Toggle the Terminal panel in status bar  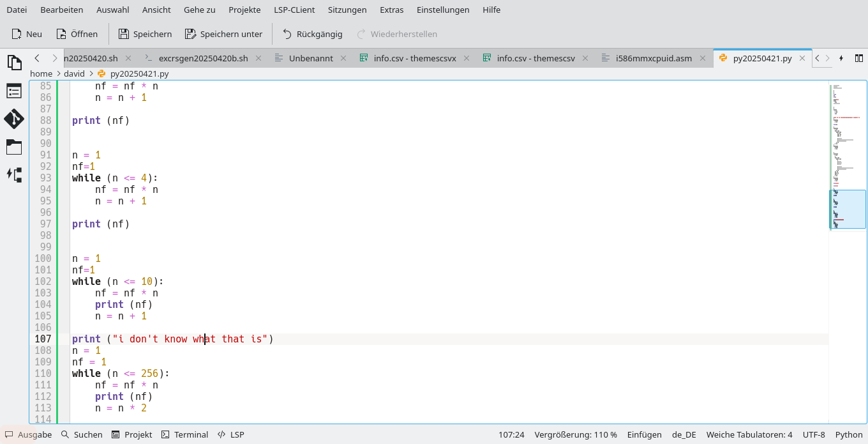click(184, 434)
